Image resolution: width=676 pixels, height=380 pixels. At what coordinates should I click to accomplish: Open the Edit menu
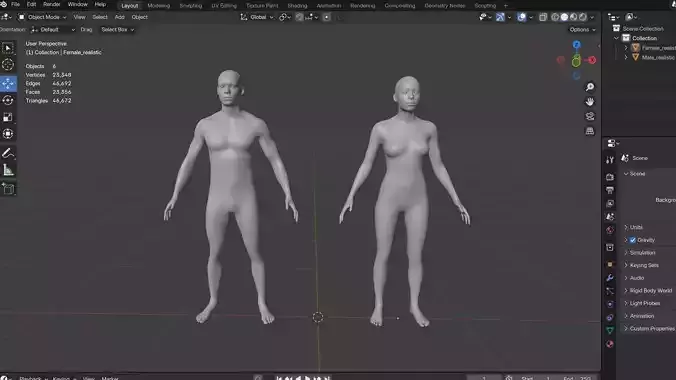coord(31,4)
